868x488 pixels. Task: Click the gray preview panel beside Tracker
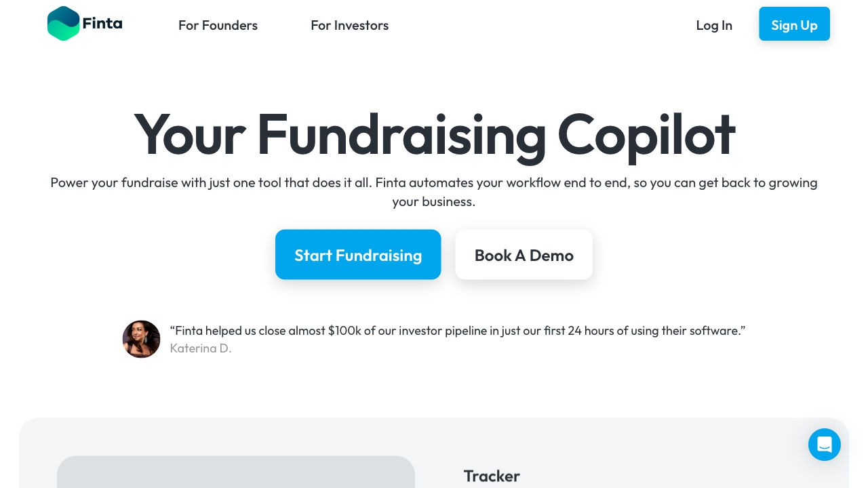coord(235,472)
